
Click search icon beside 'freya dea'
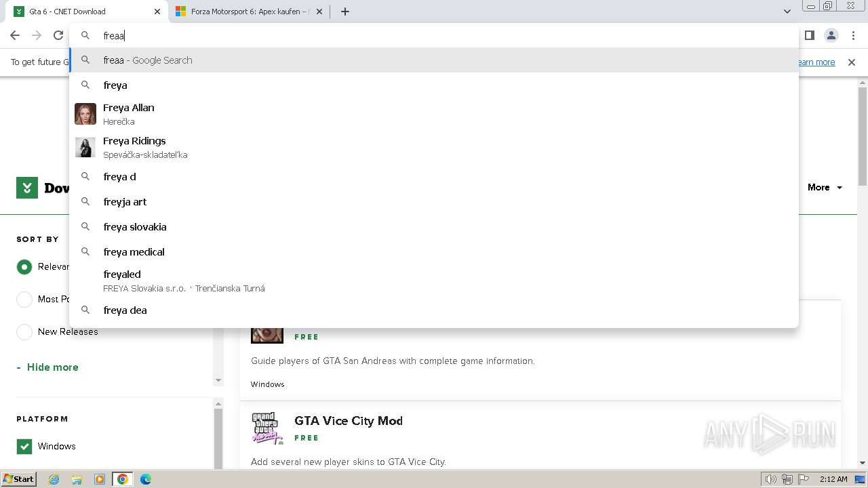click(85, 310)
